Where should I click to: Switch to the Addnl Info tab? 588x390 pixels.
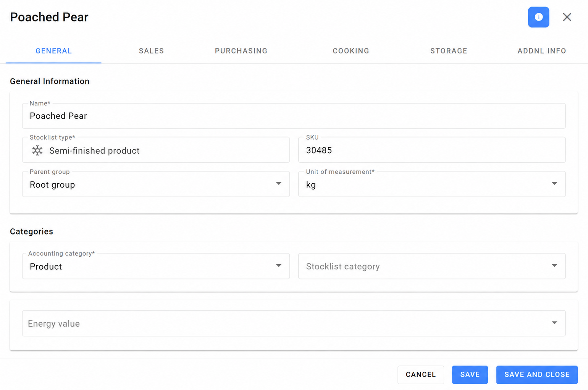tap(541, 51)
